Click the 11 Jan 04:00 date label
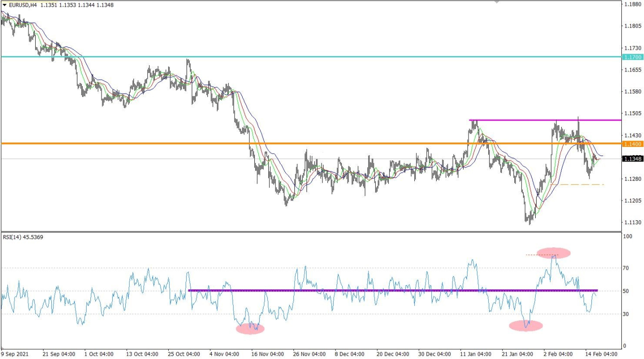This screenshot has height=359, width=644. [x=476, y=354]
